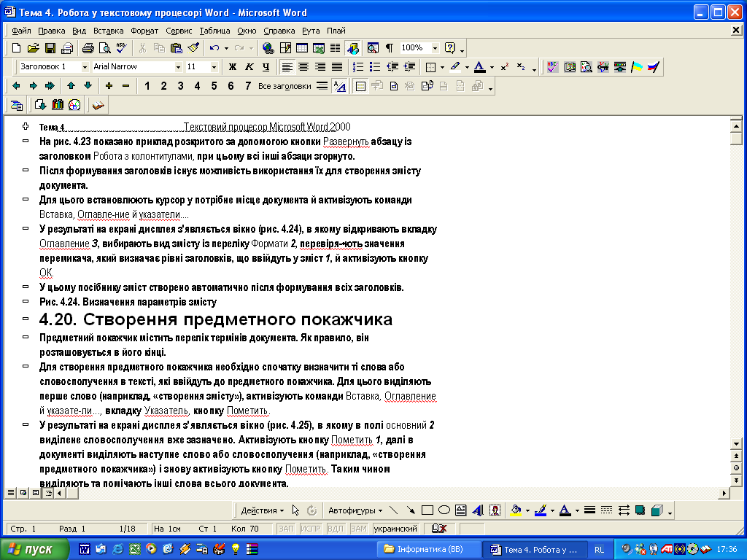
Task: Switch to Інформатика (ВВ) taskbar window
Action: coord(429,549)
